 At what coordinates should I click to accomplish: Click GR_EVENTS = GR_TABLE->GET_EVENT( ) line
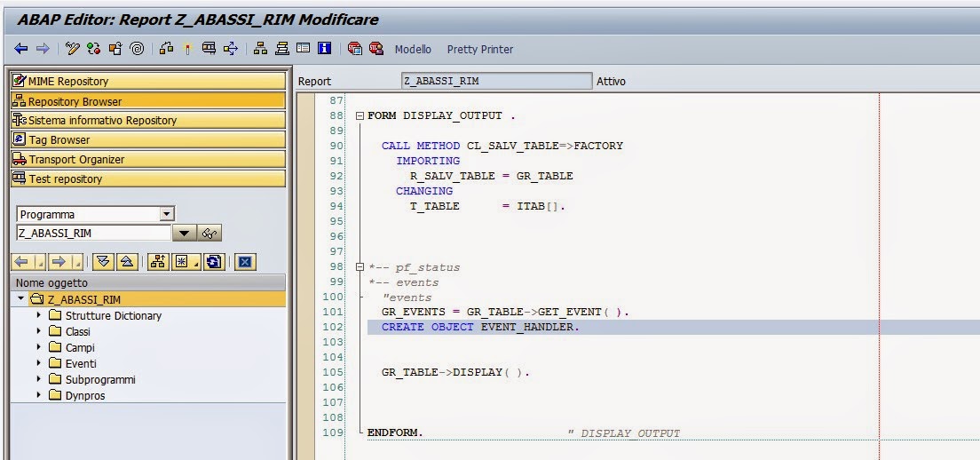pyautogui.click(x=506, y=312)
